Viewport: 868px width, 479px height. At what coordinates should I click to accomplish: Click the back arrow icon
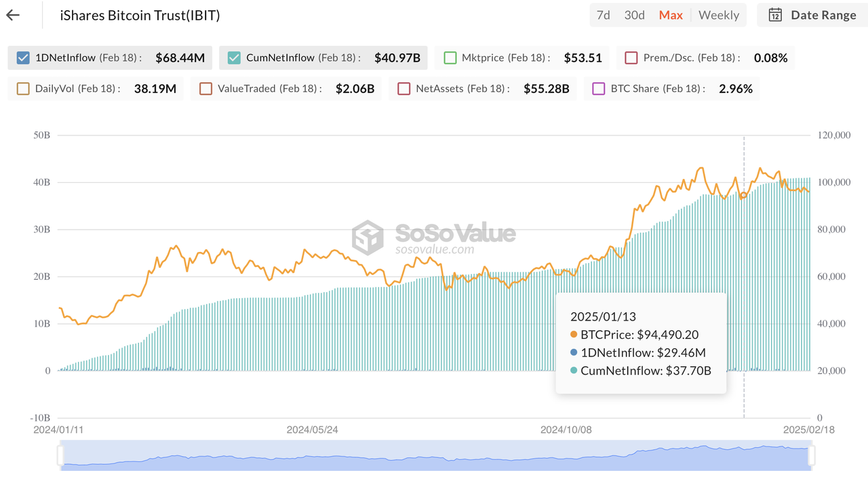[13, 15]
